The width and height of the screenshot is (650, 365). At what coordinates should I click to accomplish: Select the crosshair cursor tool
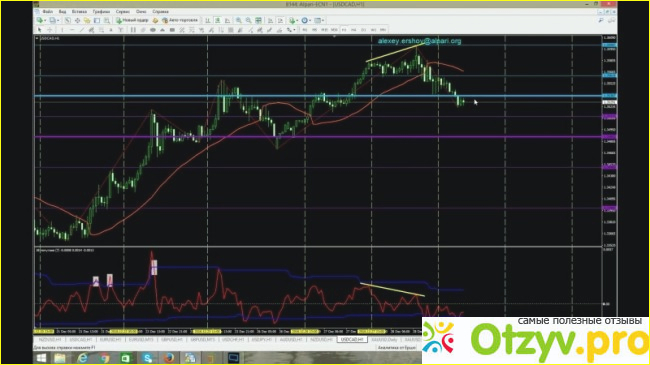(x=50, y=30)
